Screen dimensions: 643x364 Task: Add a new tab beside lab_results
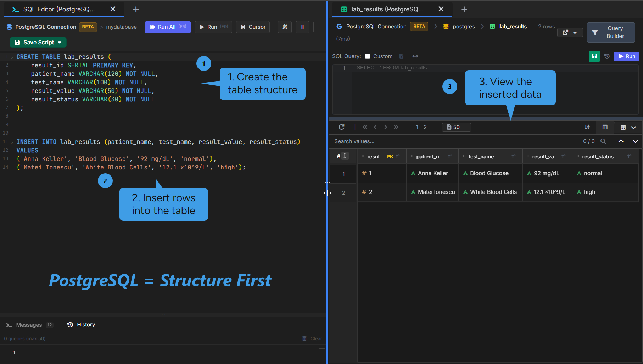pos(464,9)
